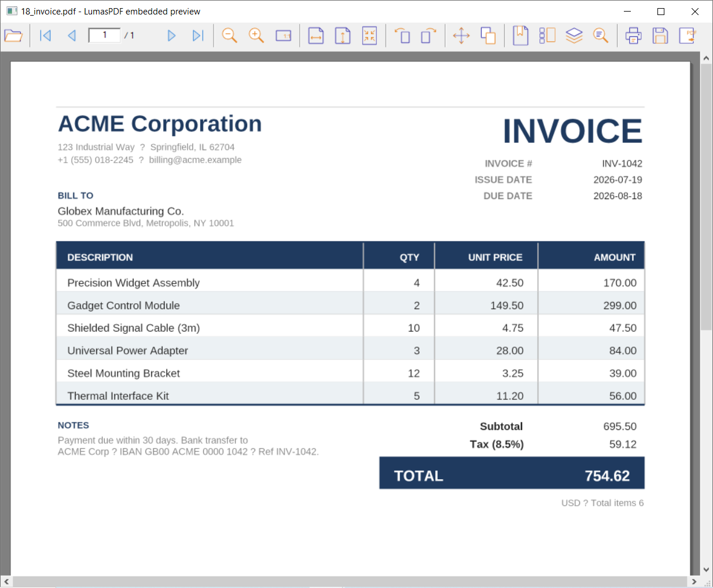Open a file with the folder icon
The height and width of the screenshot is (588, 713).
pos(13,36)
